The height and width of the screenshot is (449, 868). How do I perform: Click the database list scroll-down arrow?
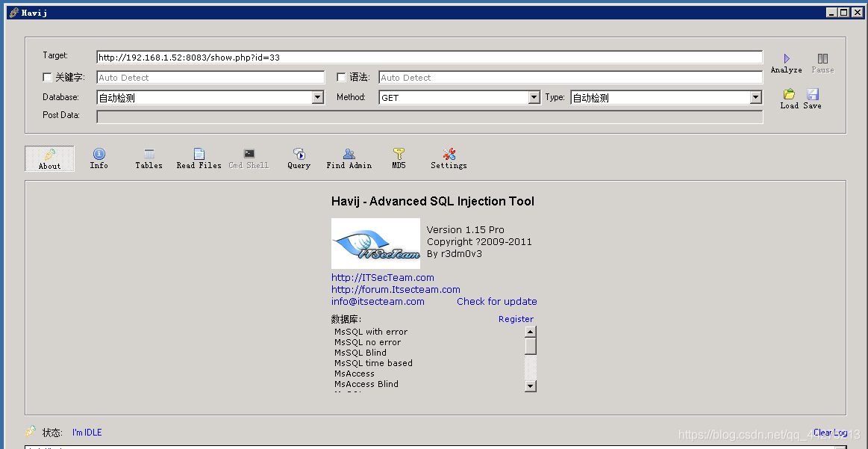coord(531,385)
